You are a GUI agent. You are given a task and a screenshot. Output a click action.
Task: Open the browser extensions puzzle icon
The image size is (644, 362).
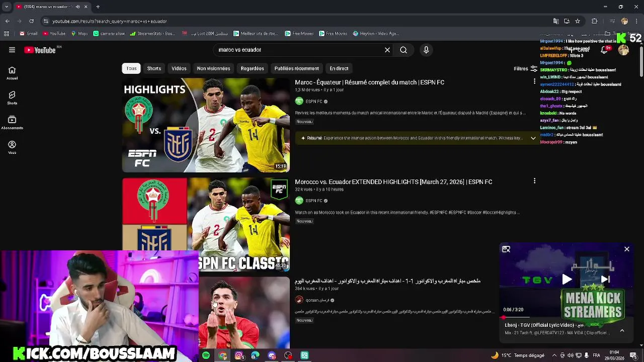click(595, 21)
